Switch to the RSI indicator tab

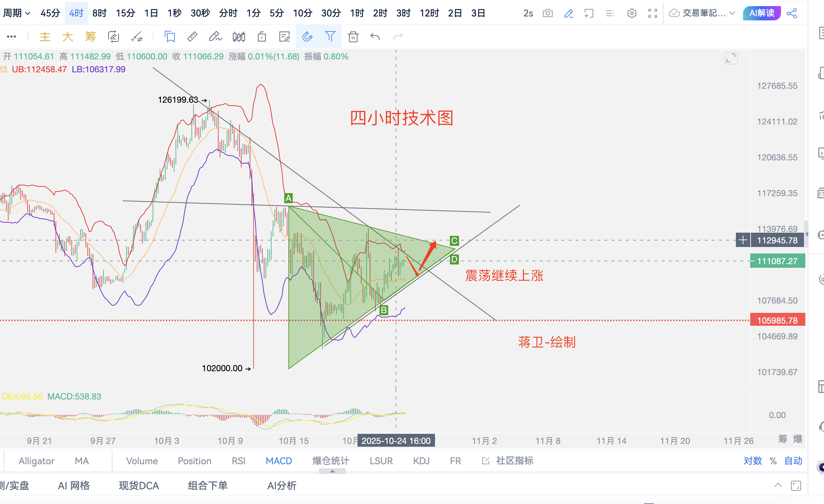[239, 461]
